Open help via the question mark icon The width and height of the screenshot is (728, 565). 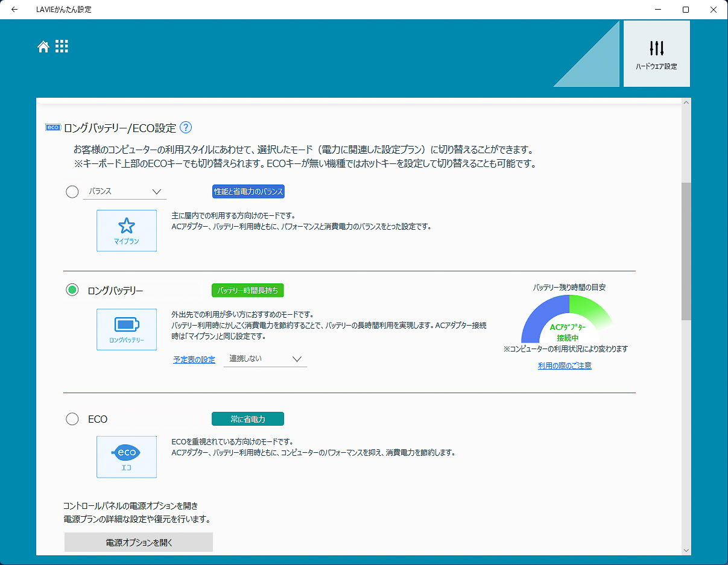coord(186,127)
